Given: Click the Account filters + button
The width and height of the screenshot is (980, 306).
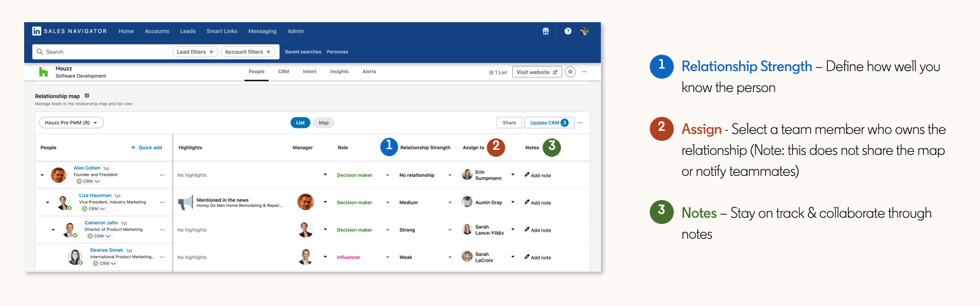Looking at the screenshot, I should click(x=248, y=52).
